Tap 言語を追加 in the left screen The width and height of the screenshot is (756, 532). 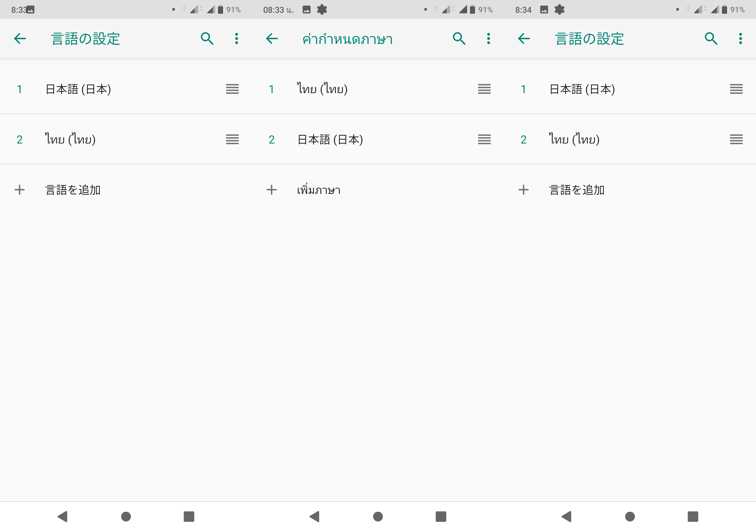click(73, 190)
